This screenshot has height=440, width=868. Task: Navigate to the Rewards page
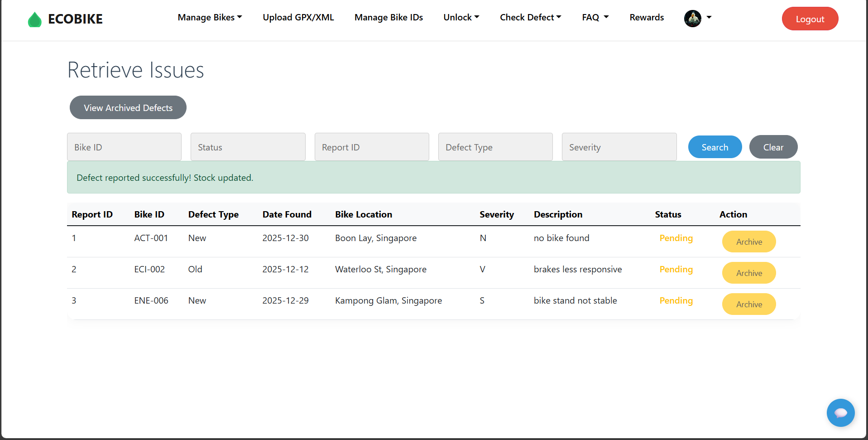[646, 17]
